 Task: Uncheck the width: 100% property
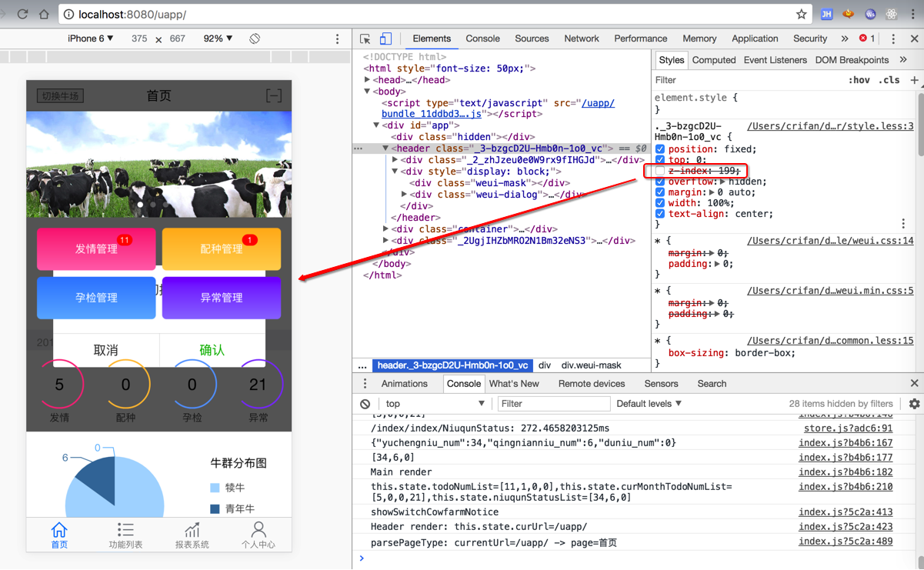(x=660, y=203)
